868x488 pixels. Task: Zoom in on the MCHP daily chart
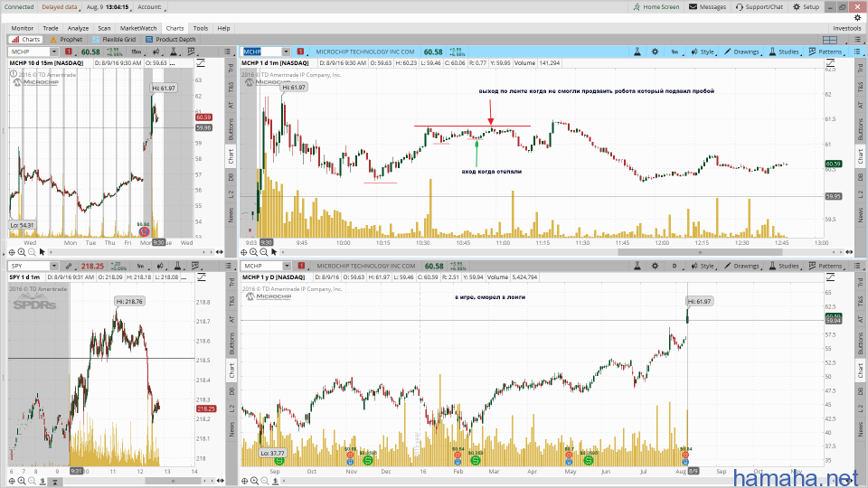254,481
